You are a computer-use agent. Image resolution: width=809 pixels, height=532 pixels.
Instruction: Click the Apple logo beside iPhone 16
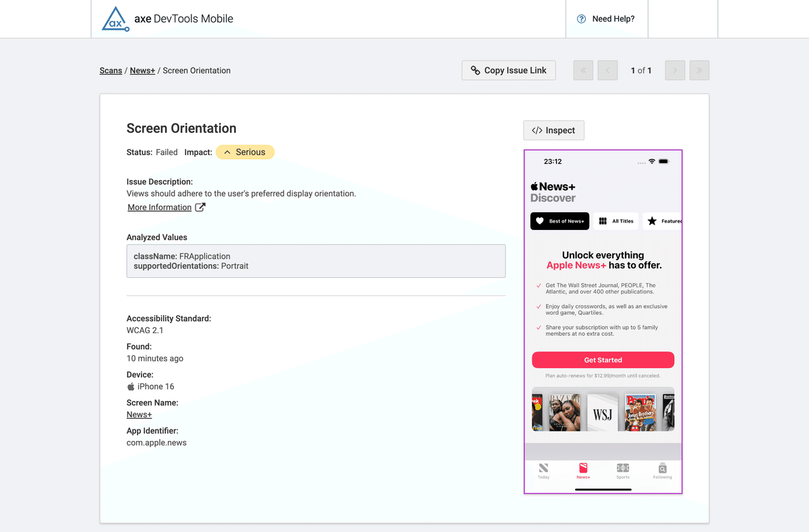[x=131, y=387]
